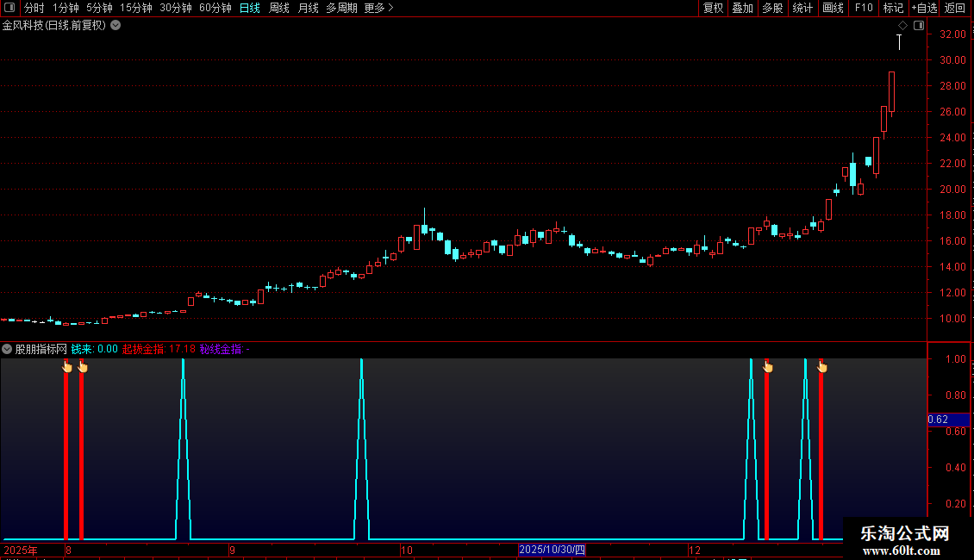Open the 画线 drawing tools
The height and width of the screenshot is (560, 974).
(x=833, y=8)
